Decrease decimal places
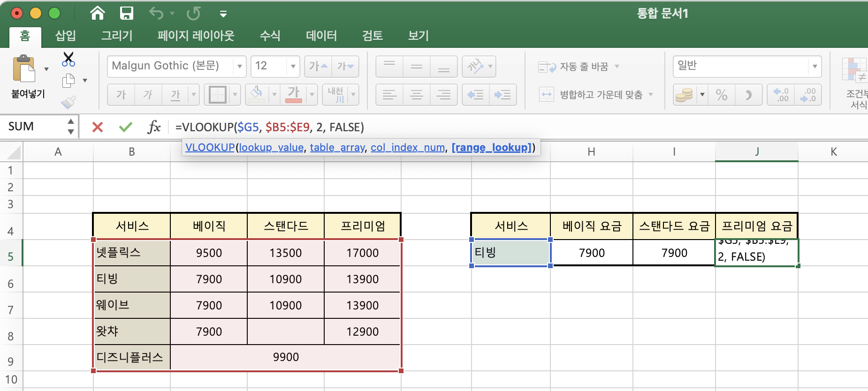This screenshot has height=391, width=868. (808, 95)
